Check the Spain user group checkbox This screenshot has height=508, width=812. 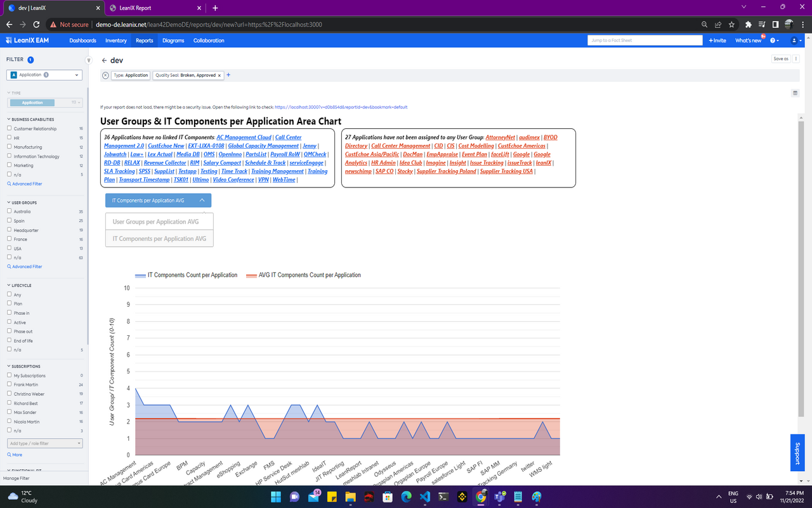tap(9, 220)
